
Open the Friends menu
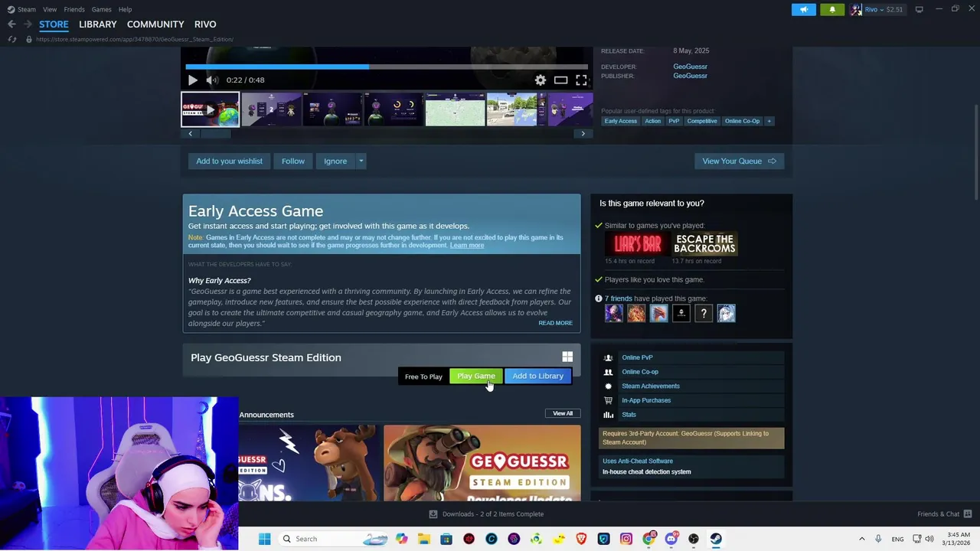click(74, 9)
